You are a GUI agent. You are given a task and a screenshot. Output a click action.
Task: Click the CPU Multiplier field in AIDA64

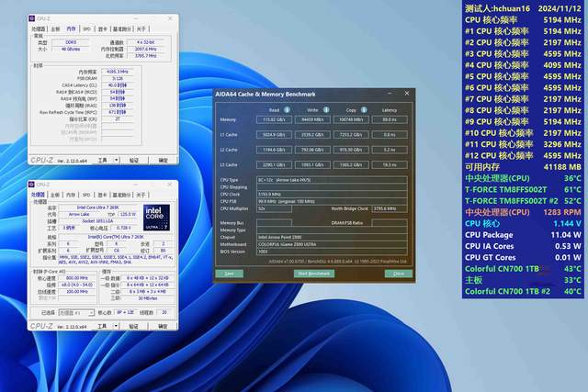[x=274, y=208]
